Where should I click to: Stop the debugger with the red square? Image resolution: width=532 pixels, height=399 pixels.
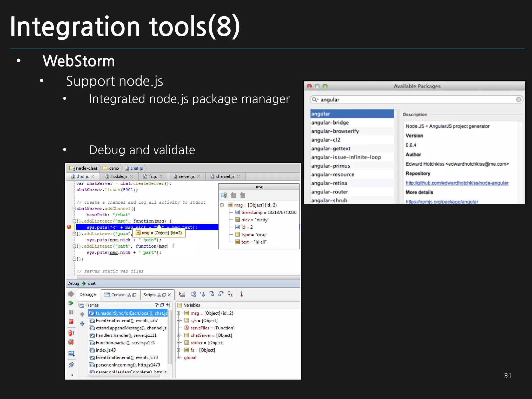(71, 322)
